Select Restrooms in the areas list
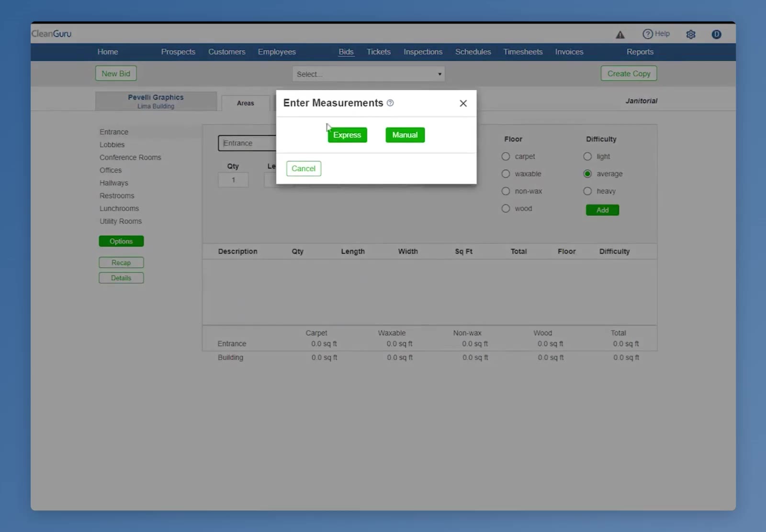 pyautogui.click(x=117, y=196)
